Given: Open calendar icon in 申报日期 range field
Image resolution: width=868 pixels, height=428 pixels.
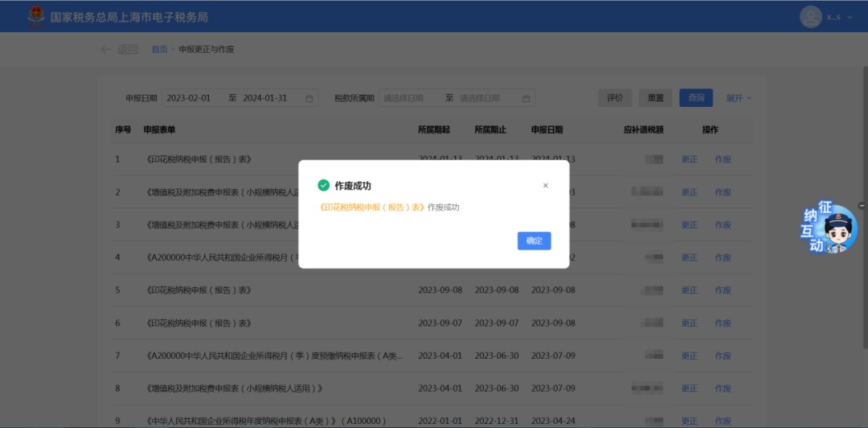Looking at the screenshot, I should click(x=309, y=98).
